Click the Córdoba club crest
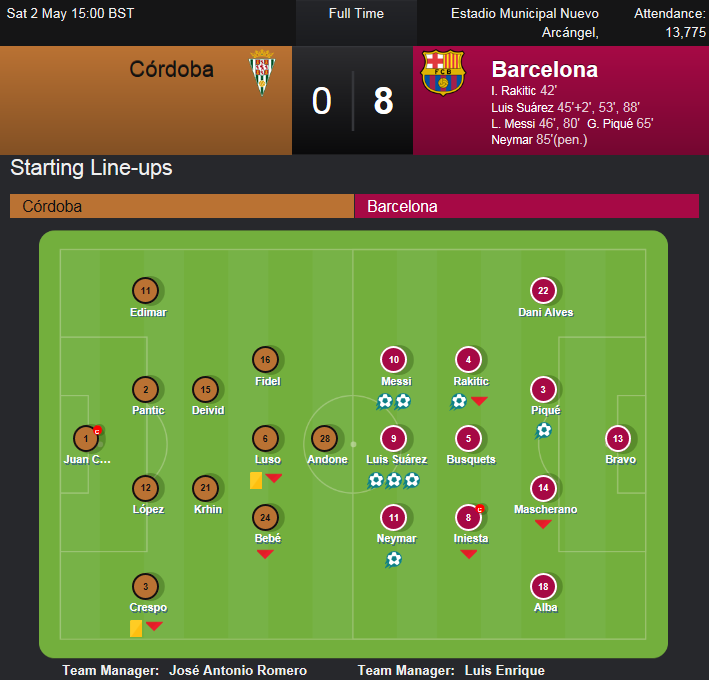This screenshot has height=680, width=709. 262,72
